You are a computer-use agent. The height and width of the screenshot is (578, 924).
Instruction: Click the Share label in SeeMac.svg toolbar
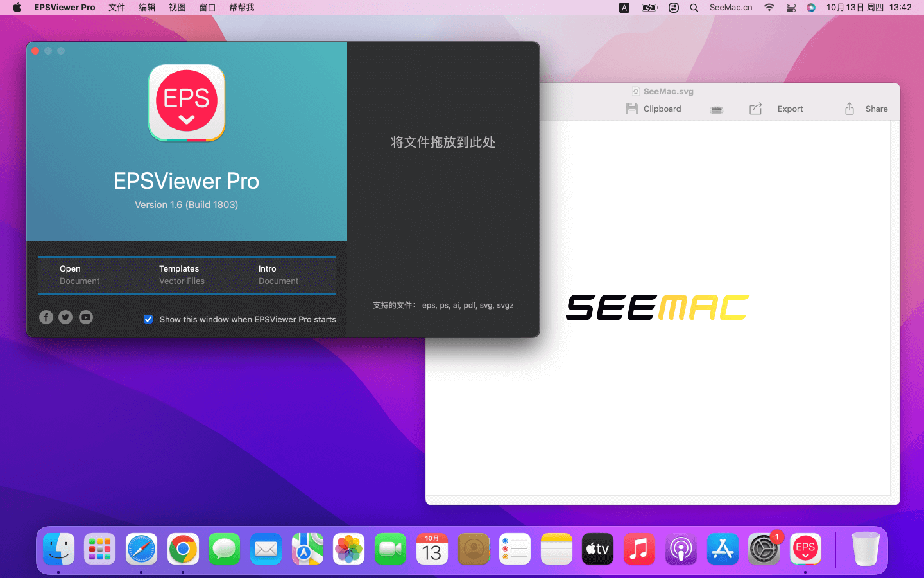[877, 109]
